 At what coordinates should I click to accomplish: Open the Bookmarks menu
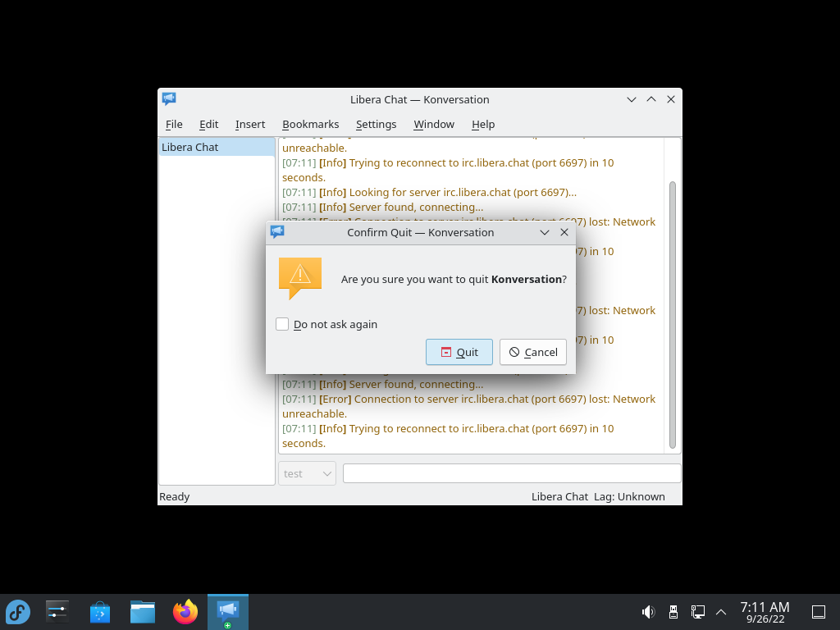point(311,125)
